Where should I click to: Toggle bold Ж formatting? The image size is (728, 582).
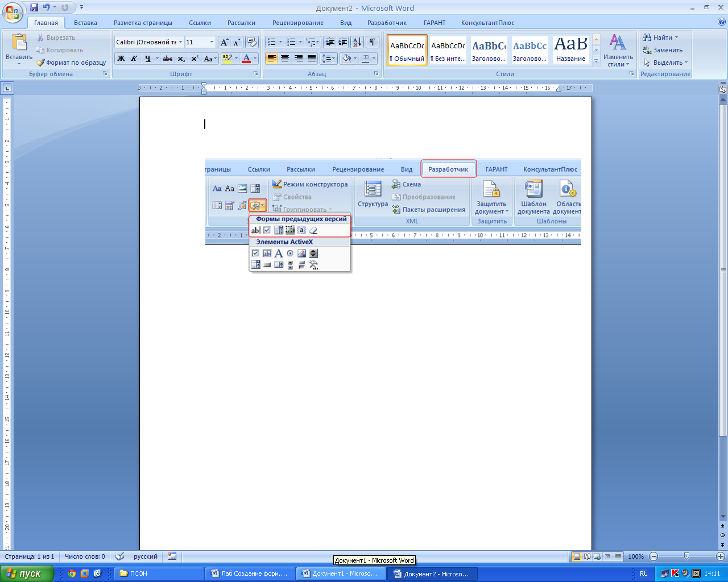coord(121,58)
